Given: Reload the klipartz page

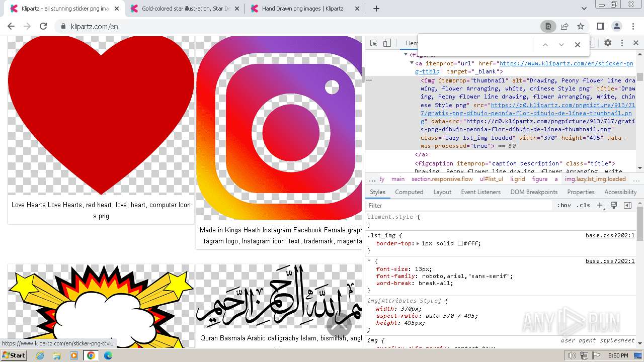Looking at the screenshot, I should (x=43, y=26).
